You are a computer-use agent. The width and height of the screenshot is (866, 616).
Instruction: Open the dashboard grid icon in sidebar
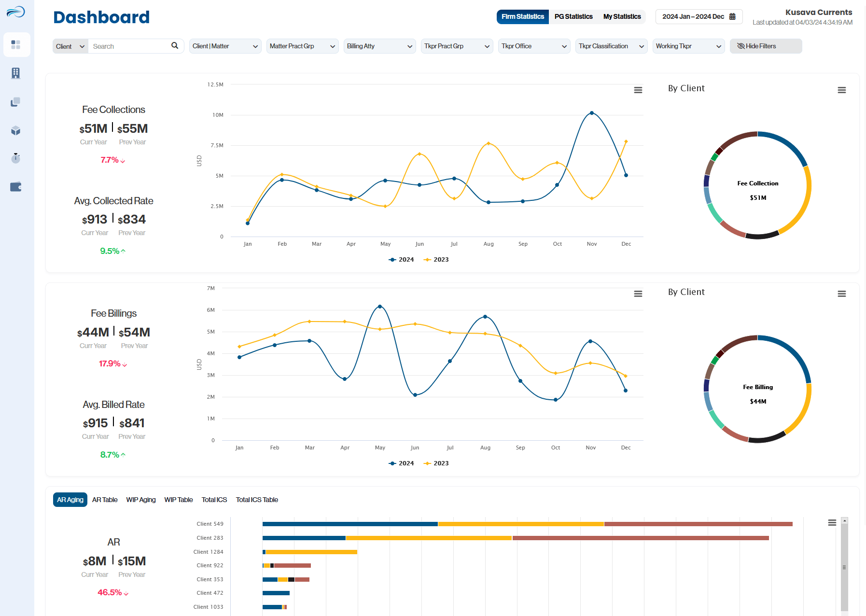tap(16, 44)
